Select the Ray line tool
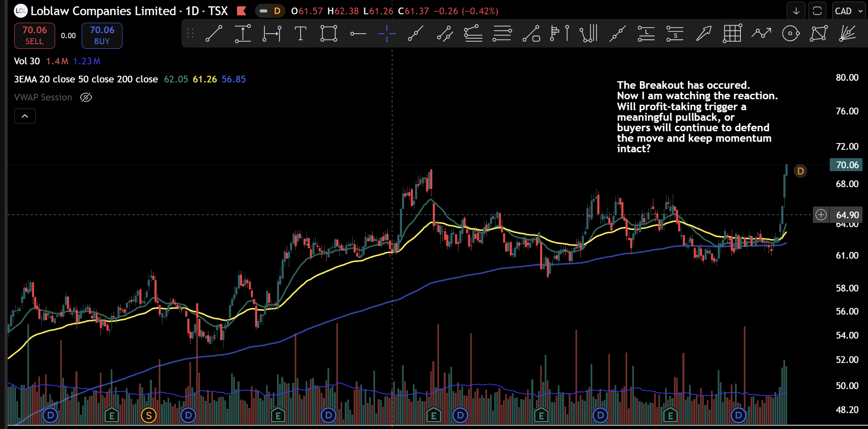The width and height of the screenshot is (868, 429). (415, 34)
